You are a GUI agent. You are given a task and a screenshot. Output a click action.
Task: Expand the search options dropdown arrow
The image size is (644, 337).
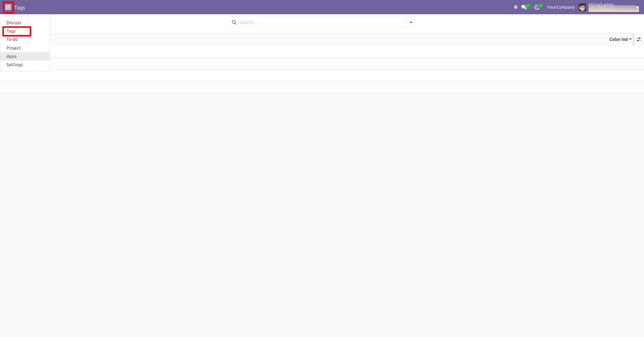point(411,23)
